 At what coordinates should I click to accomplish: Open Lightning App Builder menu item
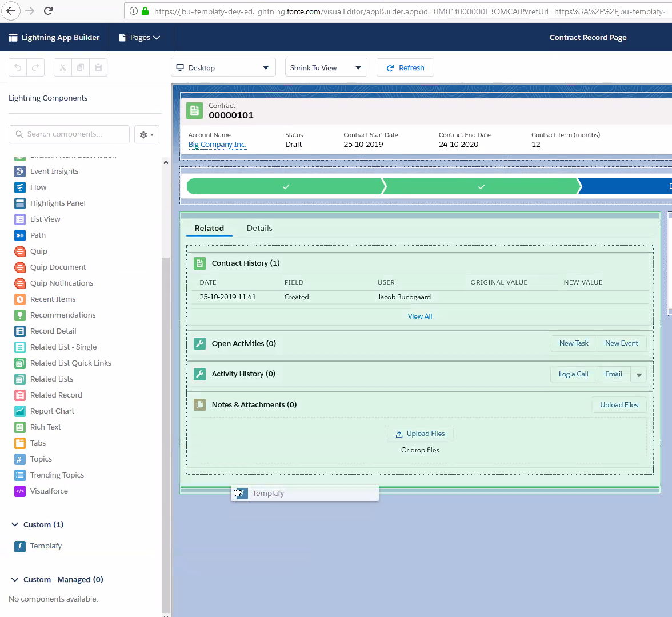coord(54,38)
